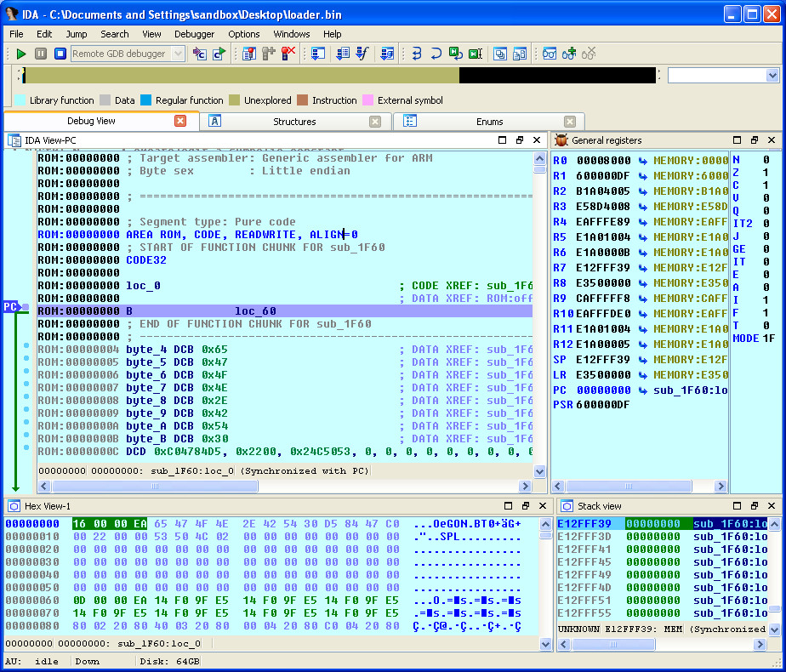Select the 'B loc_60' instruction line

click(255, 311)
